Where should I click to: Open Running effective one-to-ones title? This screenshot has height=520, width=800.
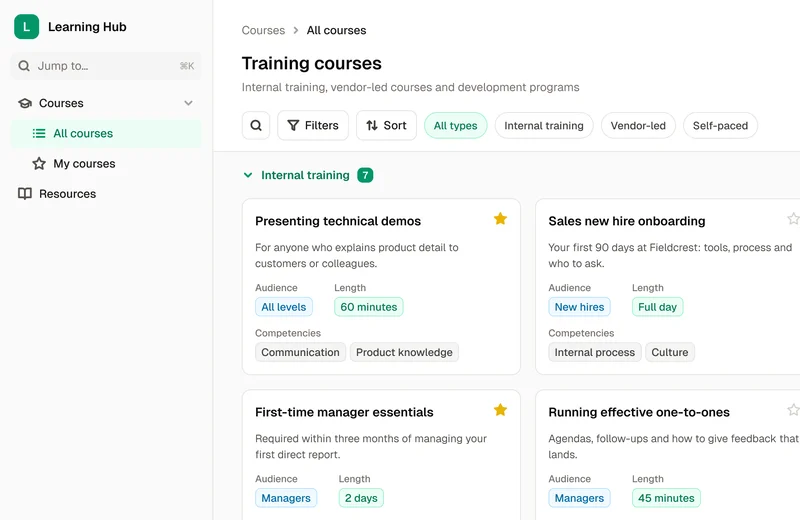click(639, 412)
